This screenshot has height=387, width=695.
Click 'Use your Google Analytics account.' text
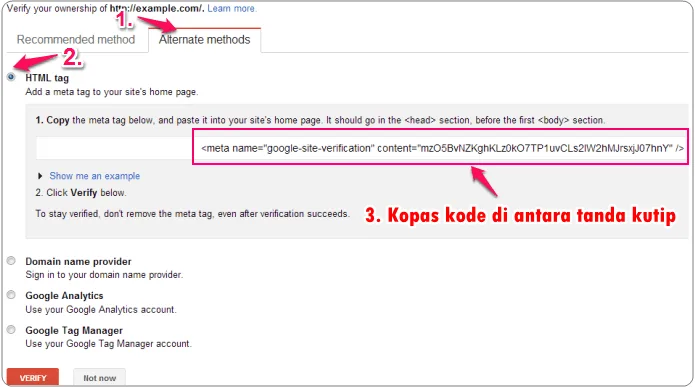(x=101, y=309)
